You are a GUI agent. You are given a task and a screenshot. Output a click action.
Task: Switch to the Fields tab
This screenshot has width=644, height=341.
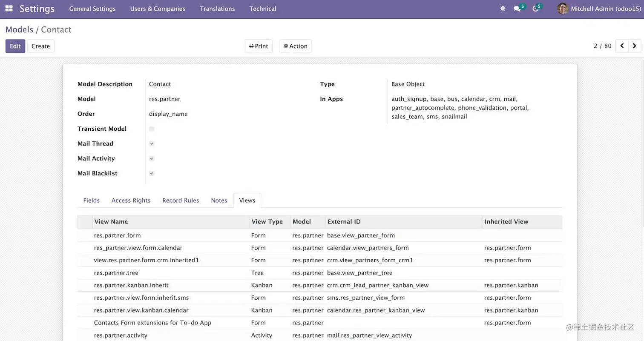(x=92, y=201)
